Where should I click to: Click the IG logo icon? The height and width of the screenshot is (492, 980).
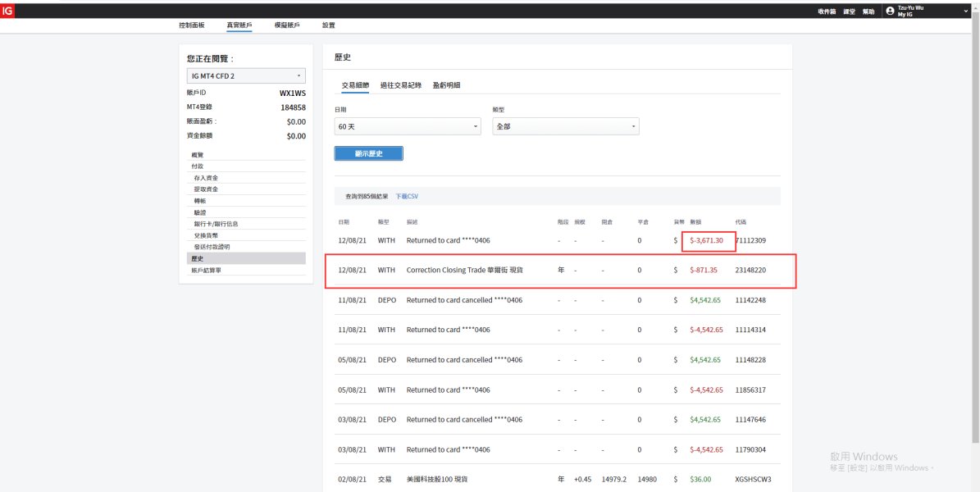(x=7, y=10)
